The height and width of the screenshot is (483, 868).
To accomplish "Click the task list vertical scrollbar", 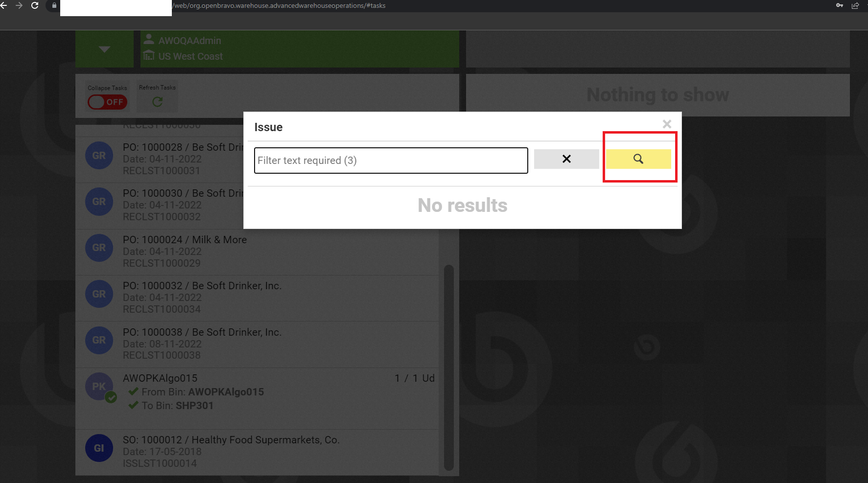I will (448, 367).
